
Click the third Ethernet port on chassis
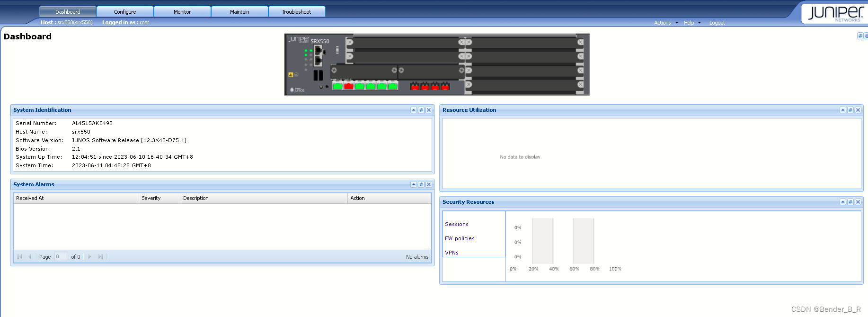point(360,85)
